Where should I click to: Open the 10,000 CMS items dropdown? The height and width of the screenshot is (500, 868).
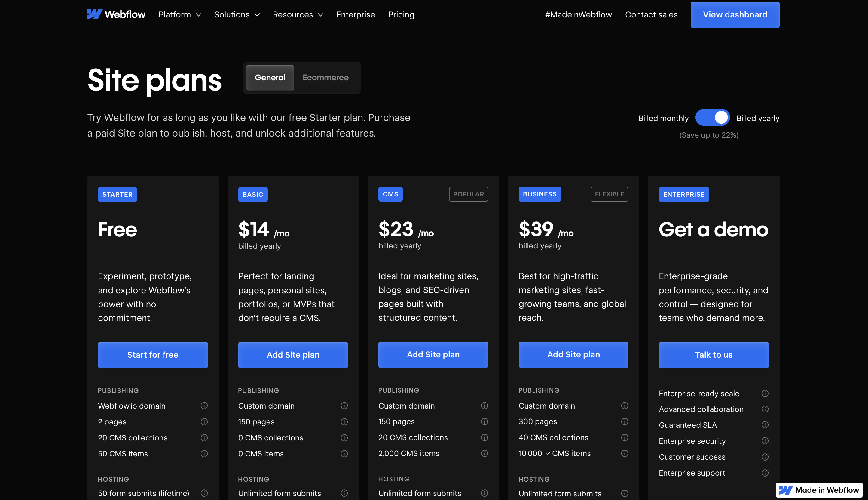pyautogui.click(x=534, y=453)
